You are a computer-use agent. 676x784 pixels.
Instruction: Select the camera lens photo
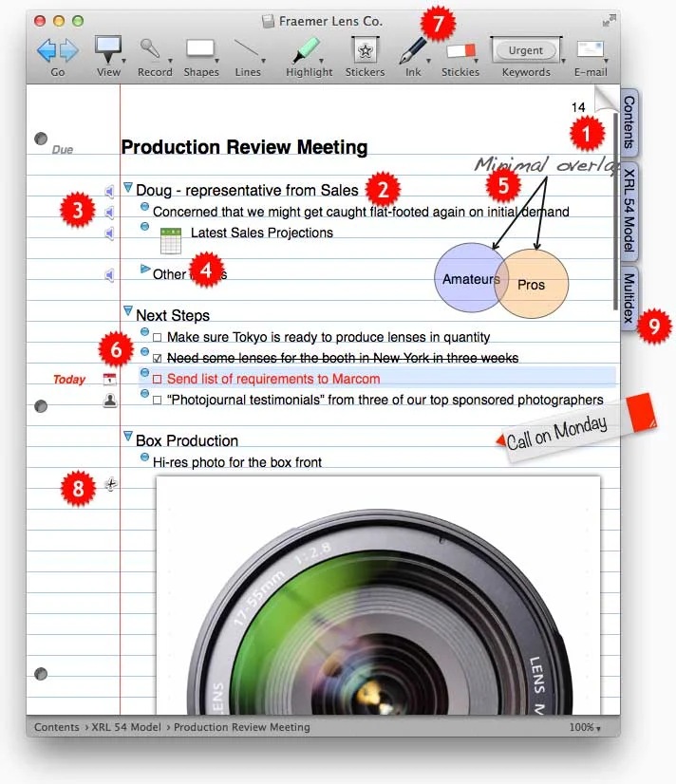click(x=378, y=595)
